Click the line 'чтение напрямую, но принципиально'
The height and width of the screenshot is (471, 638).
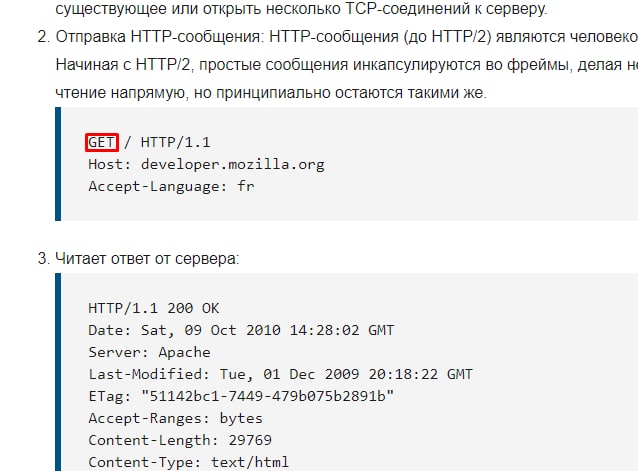[270, 93]
